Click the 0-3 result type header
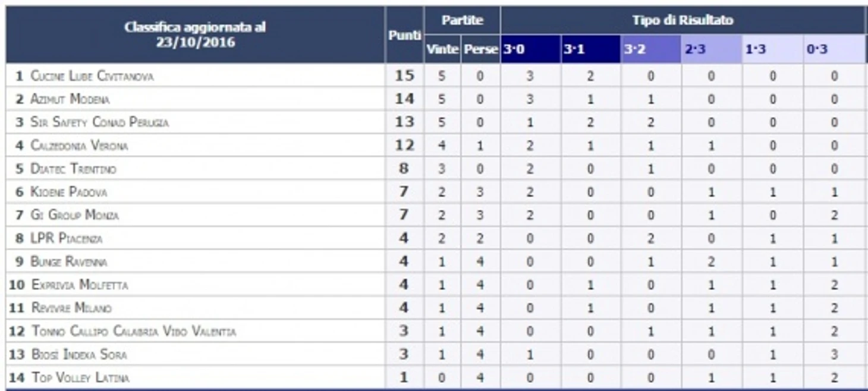 tap(835, 49)
